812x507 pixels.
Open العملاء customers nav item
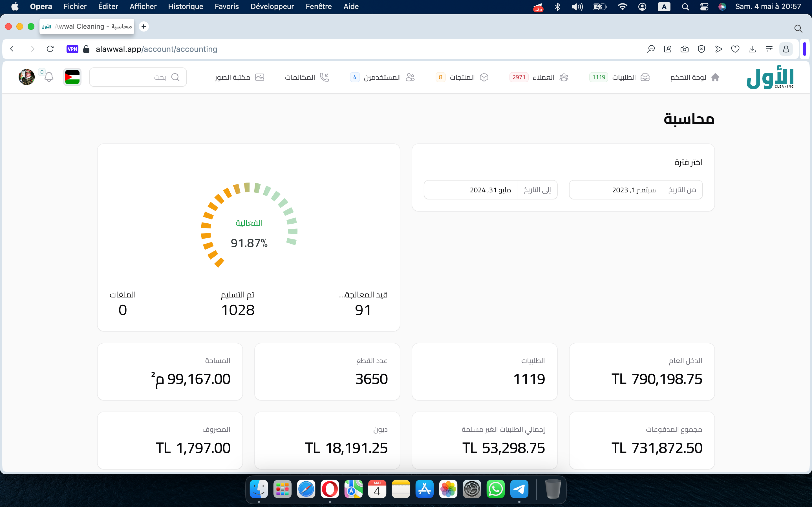tap(544, 77)
